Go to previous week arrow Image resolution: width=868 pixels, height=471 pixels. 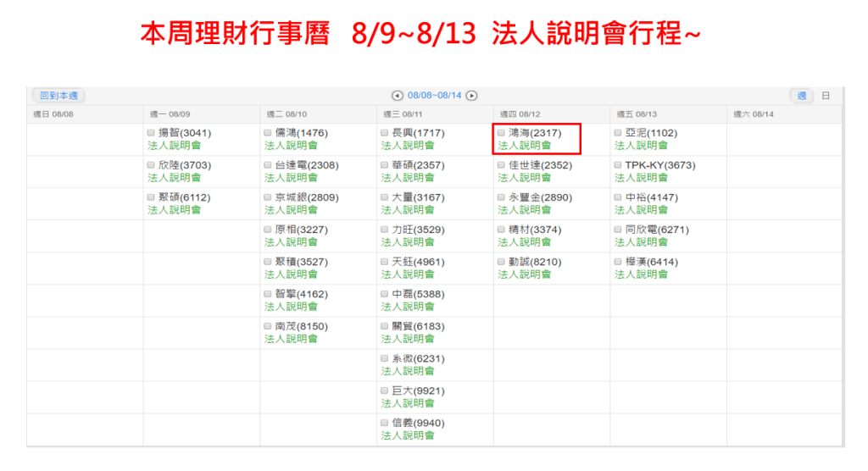(x=397, y=96)
